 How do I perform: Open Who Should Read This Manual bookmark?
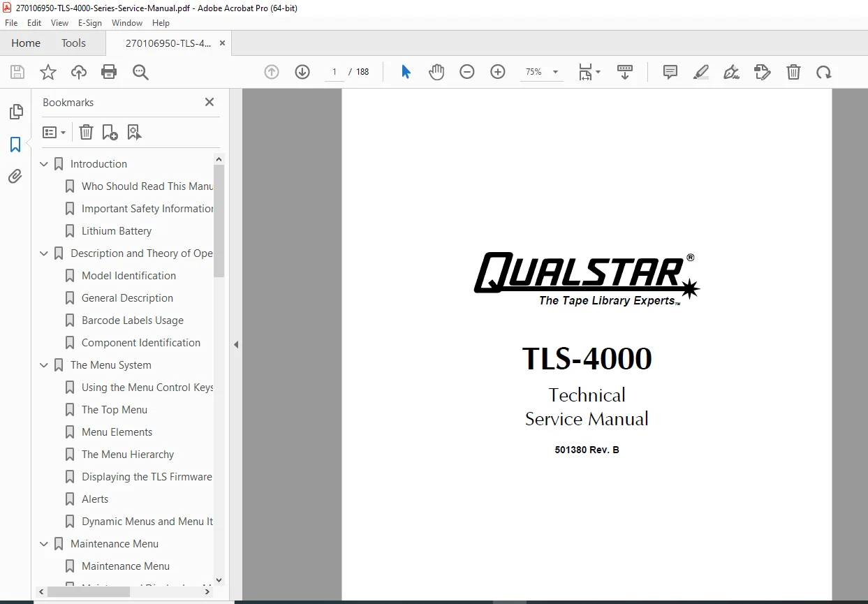point(147,186)
